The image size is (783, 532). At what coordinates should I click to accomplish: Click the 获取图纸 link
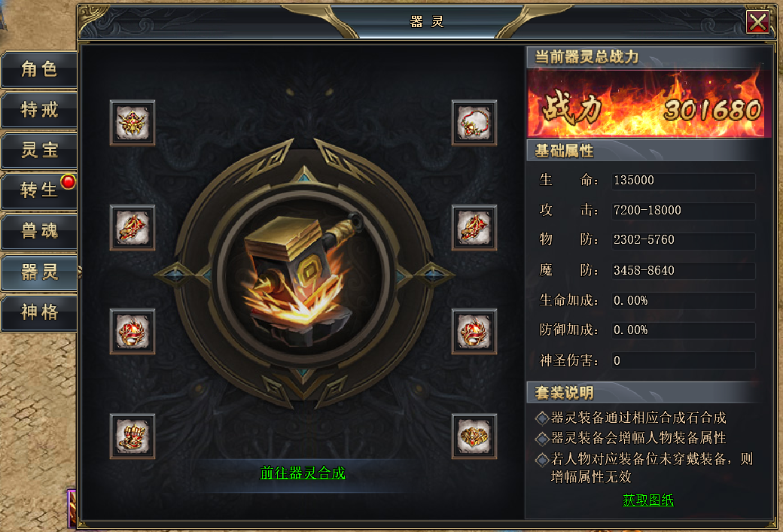point(647,500)
